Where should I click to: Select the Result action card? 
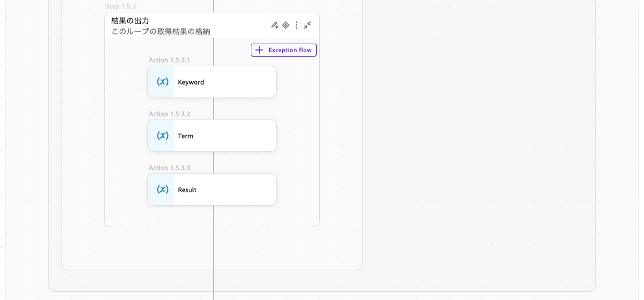pyautogui.click(x=212, y=190)
